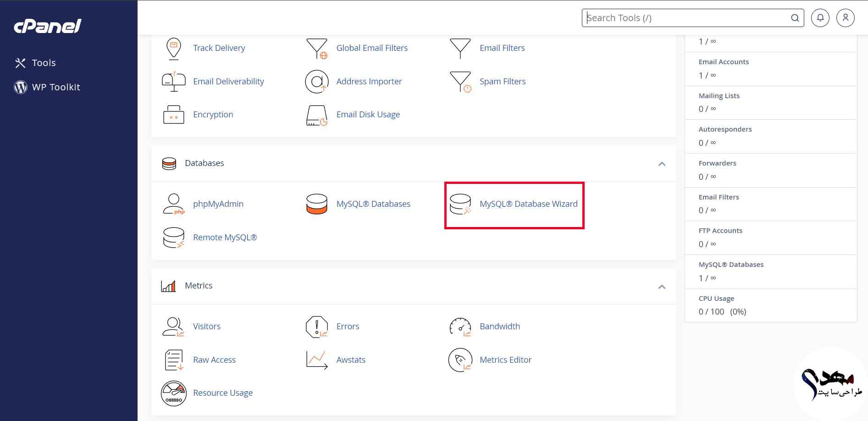
Task: Open the Resource Usage link
Action: [x=223, y=393]
